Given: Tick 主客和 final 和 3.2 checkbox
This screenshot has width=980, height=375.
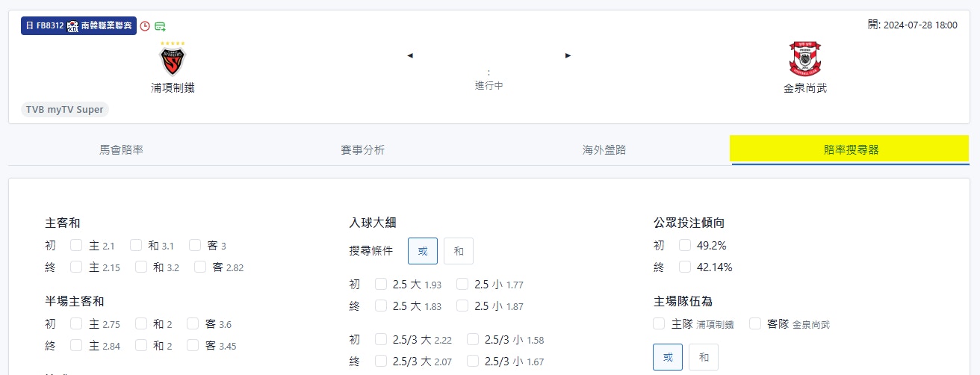Looking at the screenshot, I should tap(141, 267).
